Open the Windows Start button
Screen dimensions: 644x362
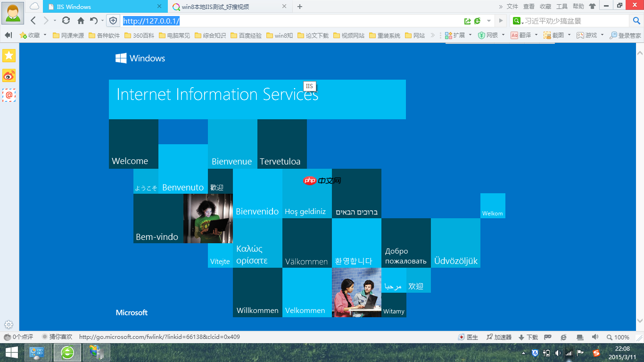[x=12, y=352]
